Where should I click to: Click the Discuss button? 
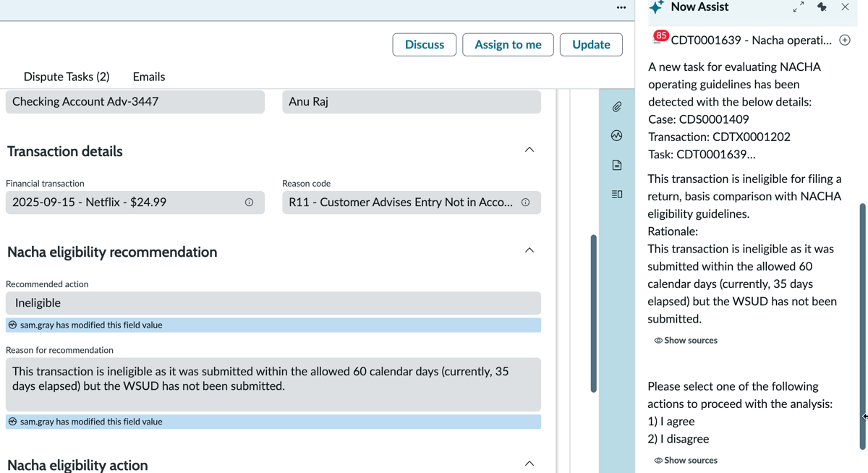tap(425, 45)
